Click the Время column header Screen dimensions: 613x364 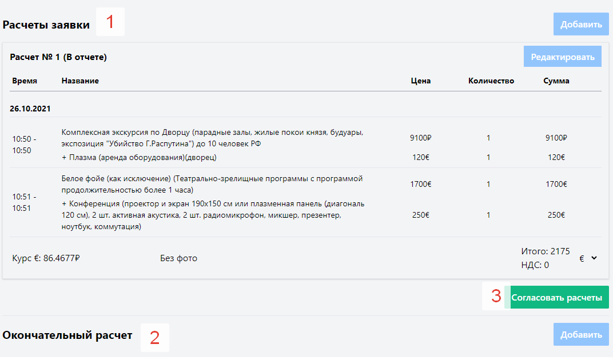point(25,81)
